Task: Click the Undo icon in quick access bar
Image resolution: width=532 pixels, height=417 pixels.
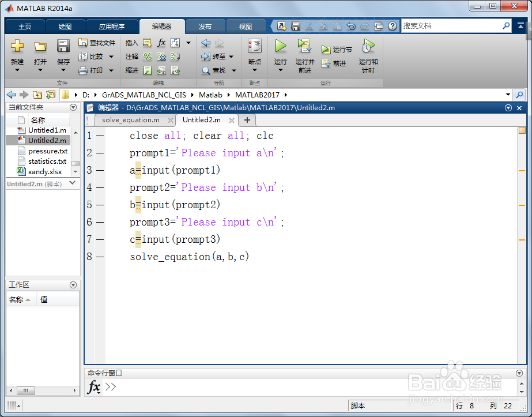Action: pyautogui.click(x=351, y=26)
